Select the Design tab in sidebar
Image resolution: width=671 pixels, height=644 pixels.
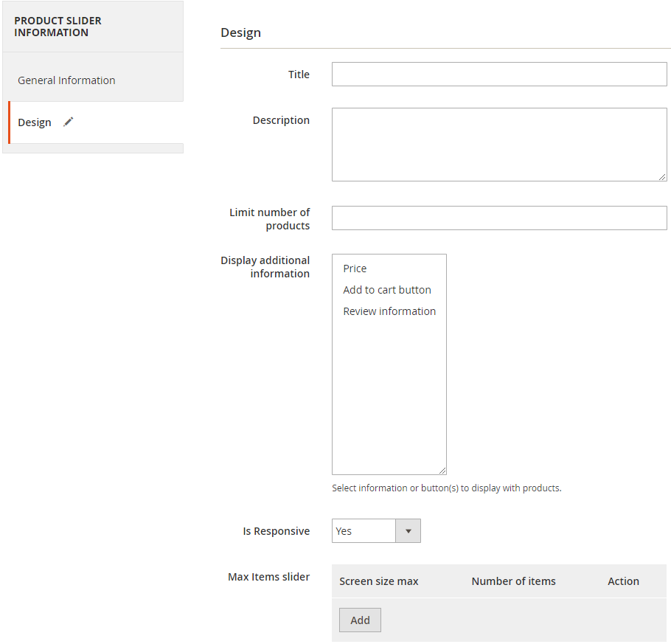[35, 122]
